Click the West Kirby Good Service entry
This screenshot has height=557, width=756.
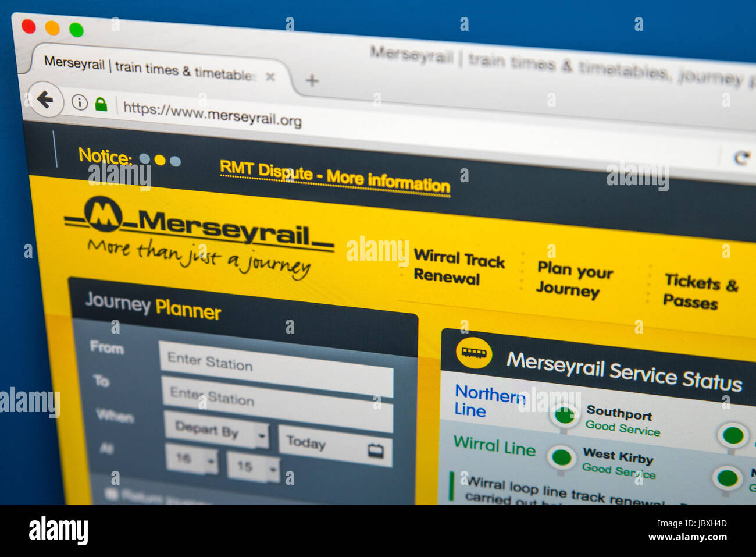click(619, 463)
